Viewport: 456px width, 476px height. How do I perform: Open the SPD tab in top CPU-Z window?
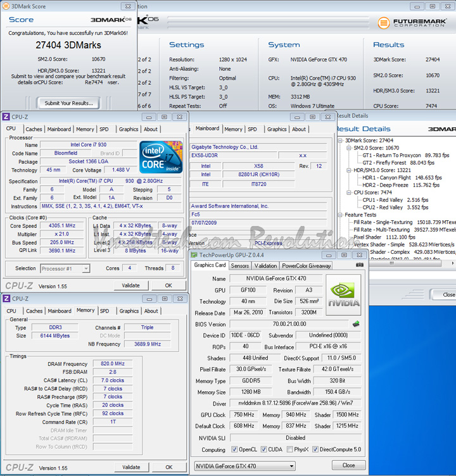[104, 129]
